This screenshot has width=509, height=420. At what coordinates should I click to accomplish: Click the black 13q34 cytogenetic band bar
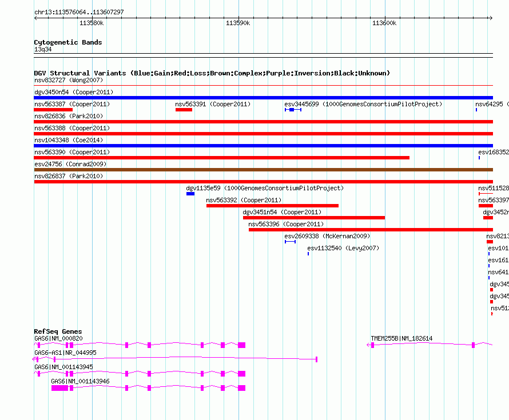tap(263, 55)
